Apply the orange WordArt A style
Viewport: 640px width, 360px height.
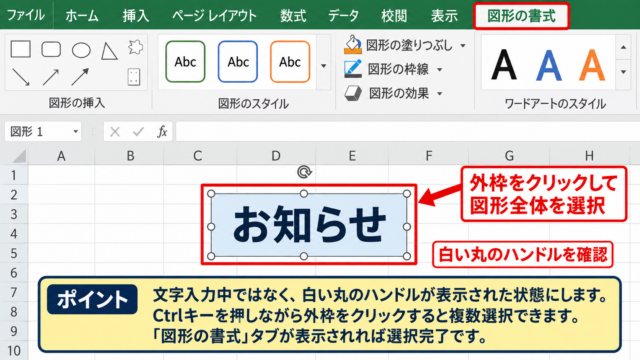[592, 64]
